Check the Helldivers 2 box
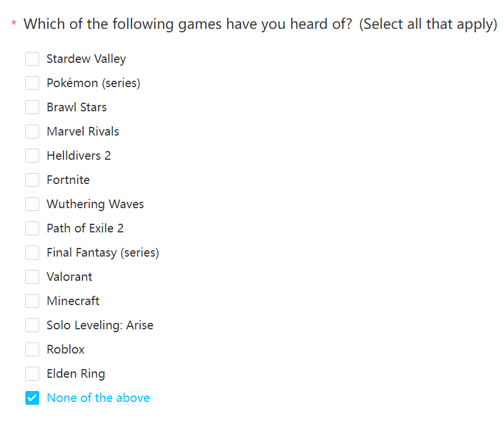The image size is (504, 425). point(32,156)
